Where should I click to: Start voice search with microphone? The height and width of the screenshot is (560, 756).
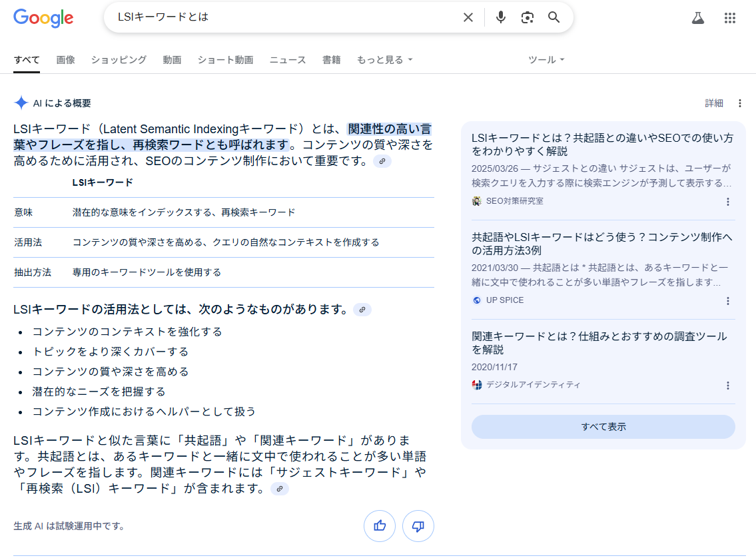coord(501,17)
